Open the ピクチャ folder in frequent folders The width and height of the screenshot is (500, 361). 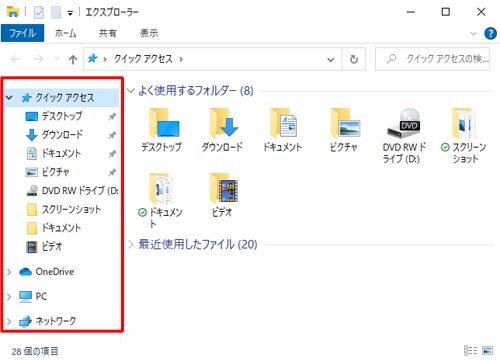click(x=345, y=123)
